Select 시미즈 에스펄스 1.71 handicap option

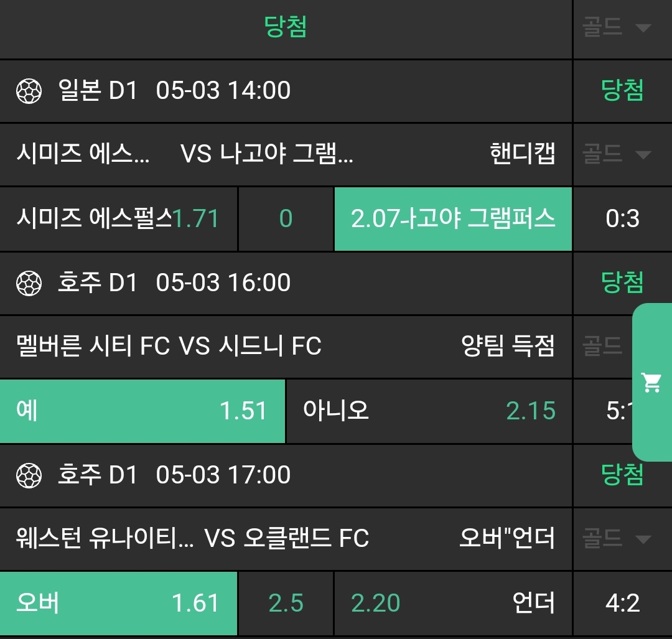click(118, 219)
